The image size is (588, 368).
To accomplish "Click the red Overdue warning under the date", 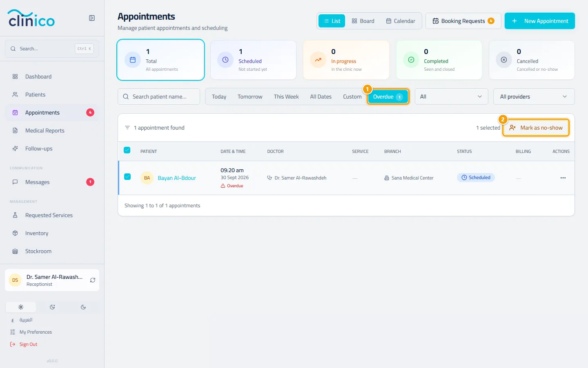I will [232, 186].
